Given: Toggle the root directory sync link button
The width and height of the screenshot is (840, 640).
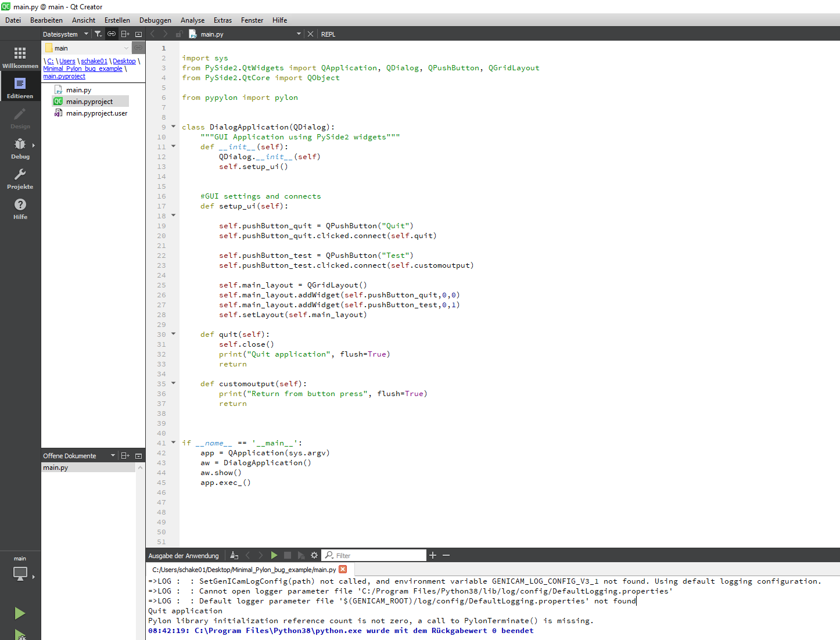Looking at the screenshot, I should 138,48.
